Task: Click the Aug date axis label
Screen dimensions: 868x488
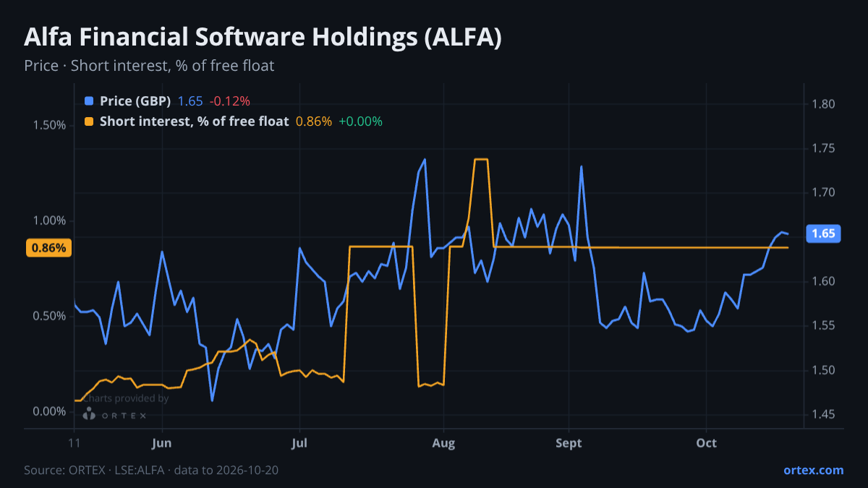Action: click(443, 442)
